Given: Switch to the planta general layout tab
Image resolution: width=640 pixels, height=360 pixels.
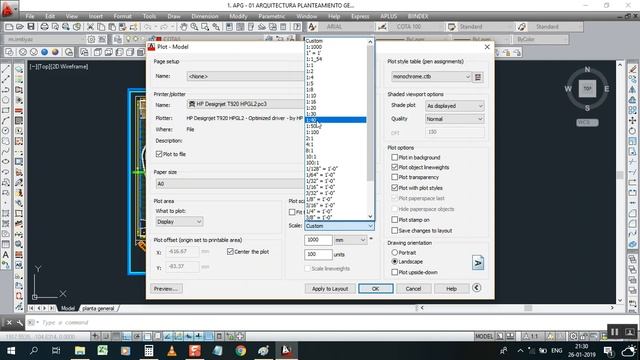Looking at the screenshot, I should tap(98, 308).
